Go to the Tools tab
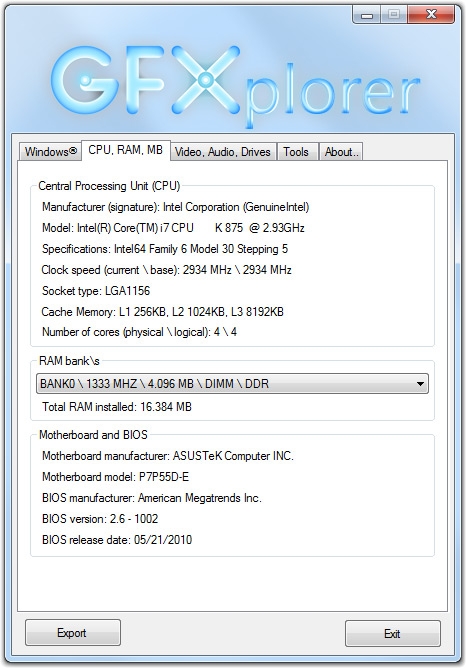This screenshot has height=668, width=466. click(296, 152)
